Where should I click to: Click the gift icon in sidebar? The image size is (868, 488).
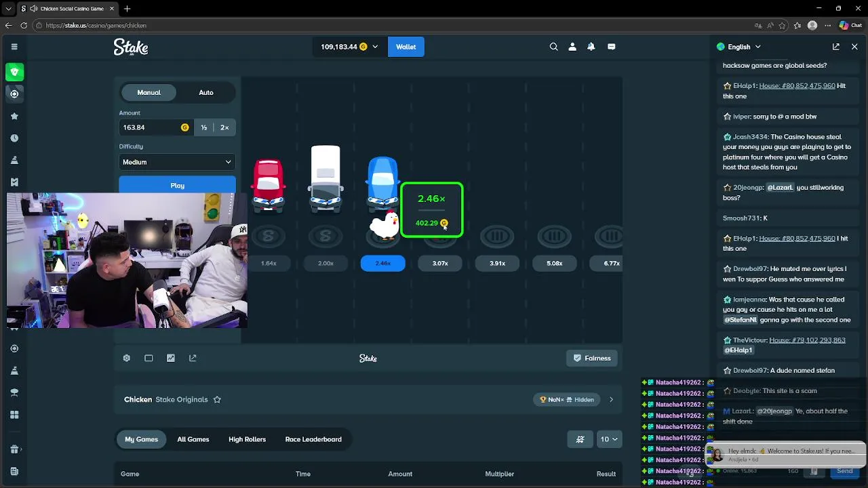[14, 449]
